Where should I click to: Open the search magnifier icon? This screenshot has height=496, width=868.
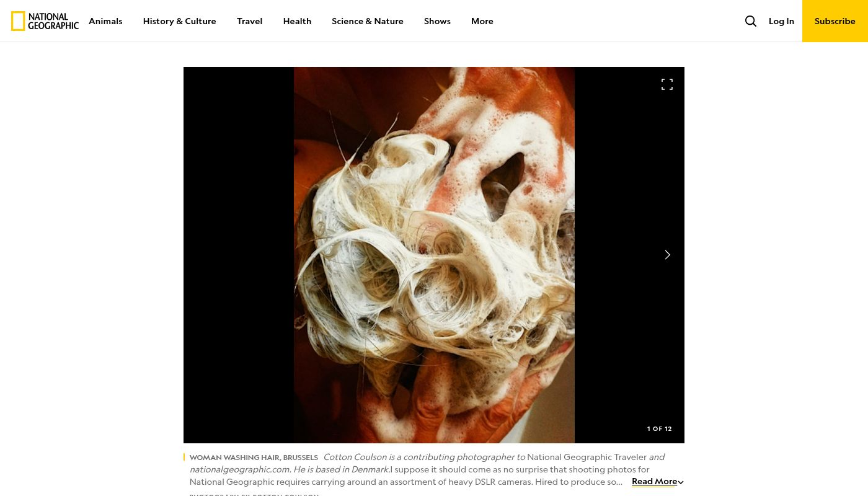point(750,21)
